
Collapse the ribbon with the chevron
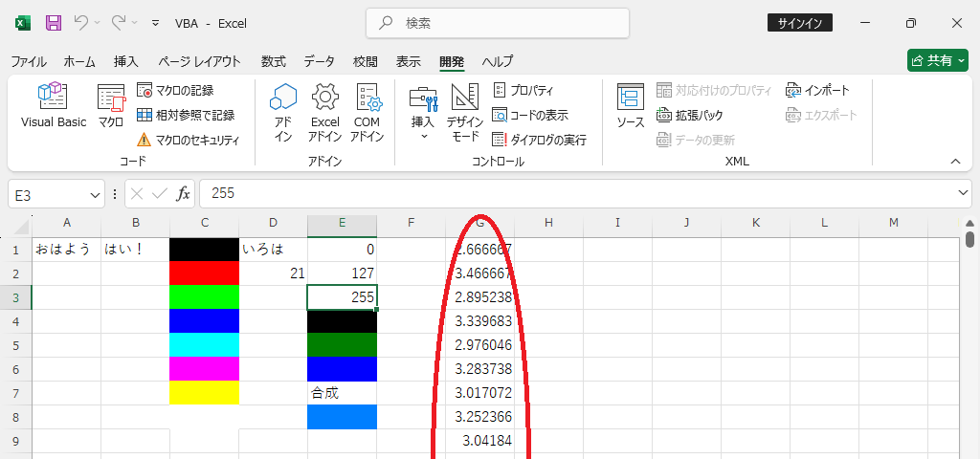pyautogui.click(x=955, y=162)
